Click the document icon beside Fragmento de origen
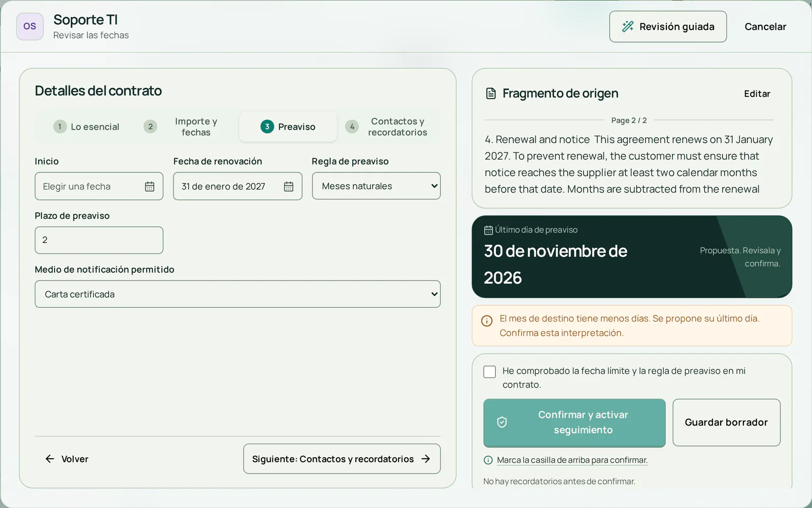 click(x=491, y=93)
